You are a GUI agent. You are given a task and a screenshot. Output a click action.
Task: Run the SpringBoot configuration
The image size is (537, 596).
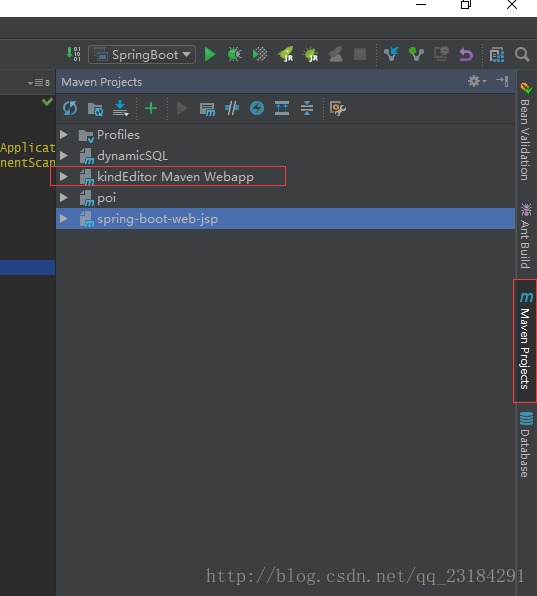pyautogui.click(x=210, y=54)
